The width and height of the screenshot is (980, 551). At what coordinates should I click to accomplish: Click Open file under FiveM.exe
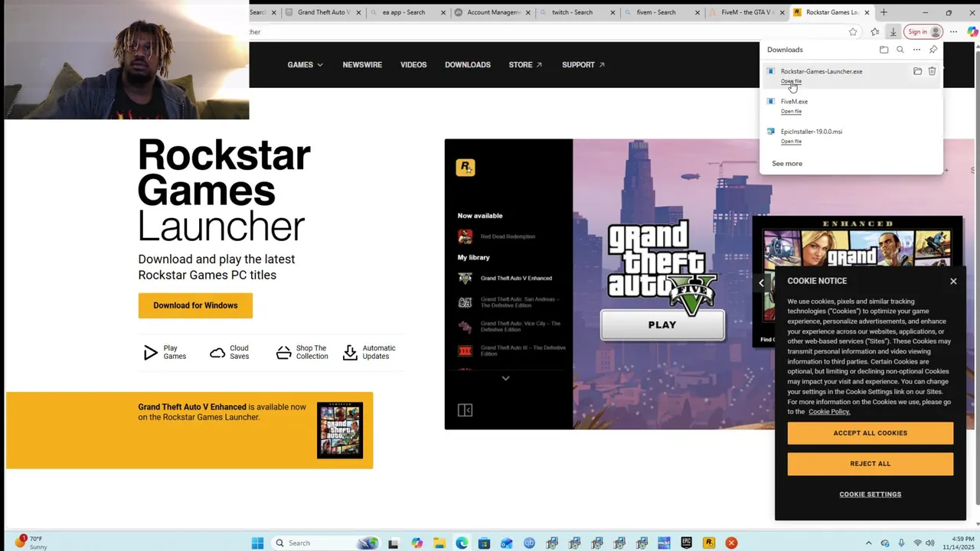click(x=791, y=112)
